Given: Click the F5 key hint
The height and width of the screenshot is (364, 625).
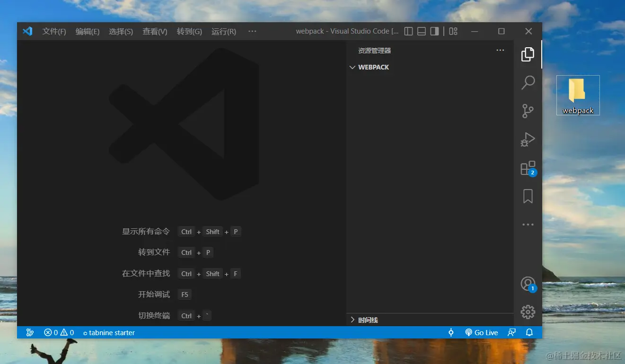Looking at the screenshot, I should 185,295.
